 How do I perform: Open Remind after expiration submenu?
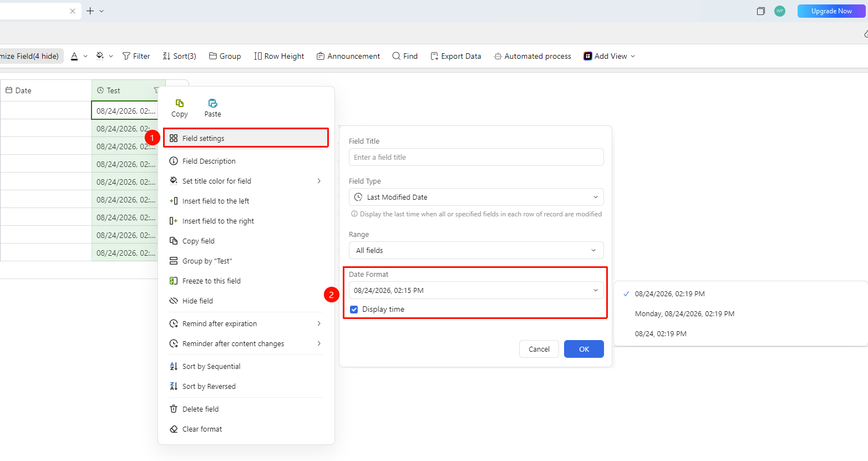(x=246, y=323)
